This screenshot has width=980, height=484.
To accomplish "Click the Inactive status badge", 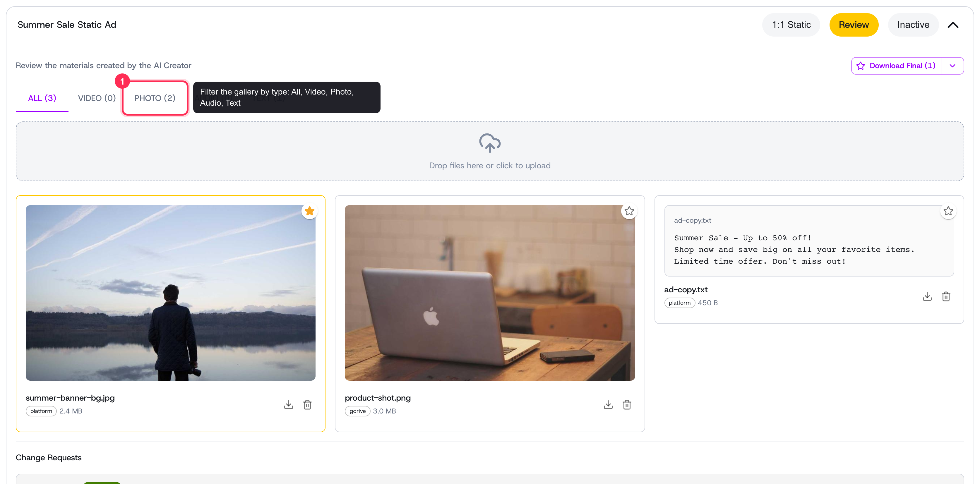I will tap(913, 25).
